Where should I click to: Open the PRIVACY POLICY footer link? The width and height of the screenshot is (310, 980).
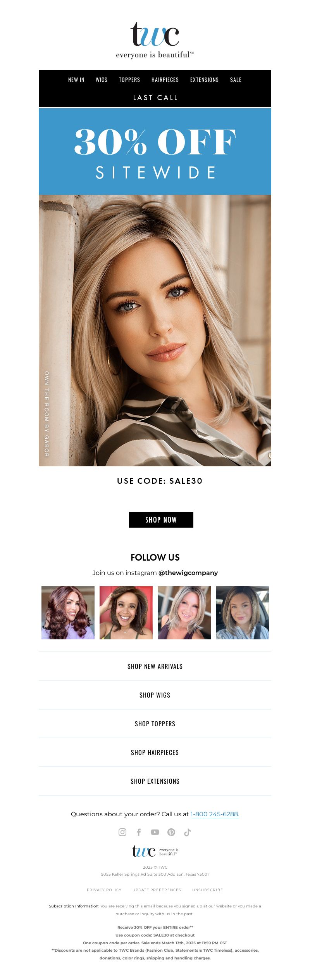104,890
